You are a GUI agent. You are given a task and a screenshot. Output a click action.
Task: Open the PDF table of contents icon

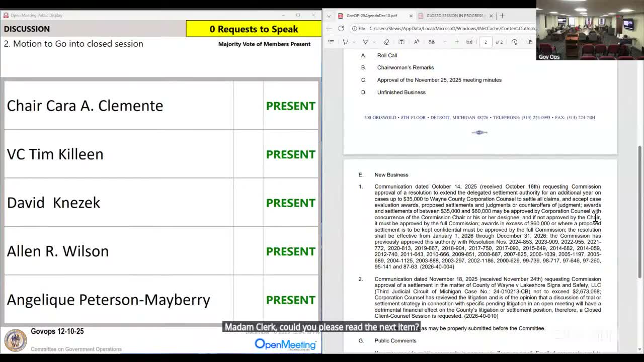pos(331,42)
